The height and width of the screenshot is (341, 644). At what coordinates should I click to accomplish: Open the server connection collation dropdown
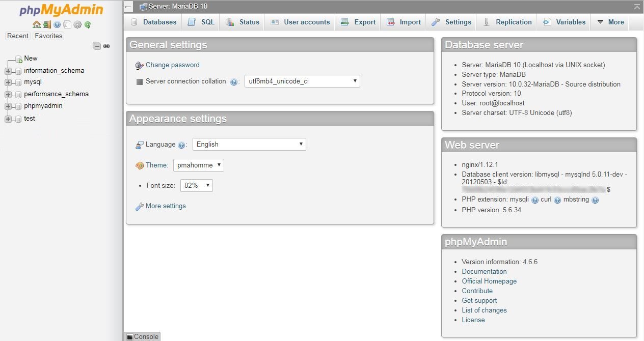pyautogui.click(x=302, y=81)
